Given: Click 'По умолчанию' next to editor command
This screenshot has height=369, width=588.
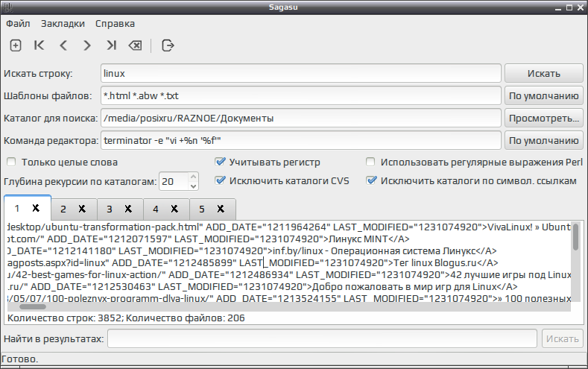Looking at the screenshot, I should pyautogui.click(x=544, y=141).
